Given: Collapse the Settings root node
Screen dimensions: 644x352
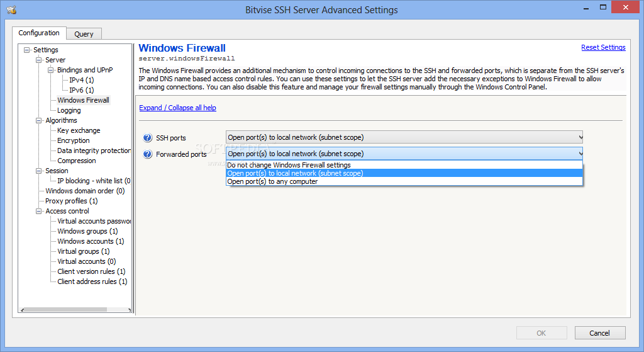Looking at the screenshot, I should tap(26, 50).
